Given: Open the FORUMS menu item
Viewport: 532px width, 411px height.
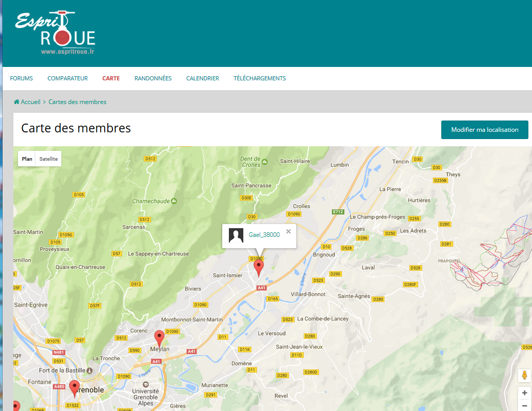Looking at the screenshot, I should (21, 78).
